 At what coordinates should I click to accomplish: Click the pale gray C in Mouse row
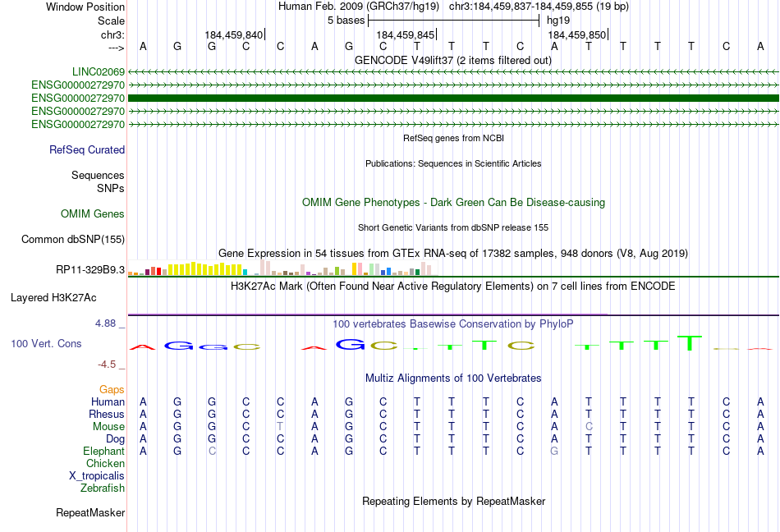(x=589, y=427)
